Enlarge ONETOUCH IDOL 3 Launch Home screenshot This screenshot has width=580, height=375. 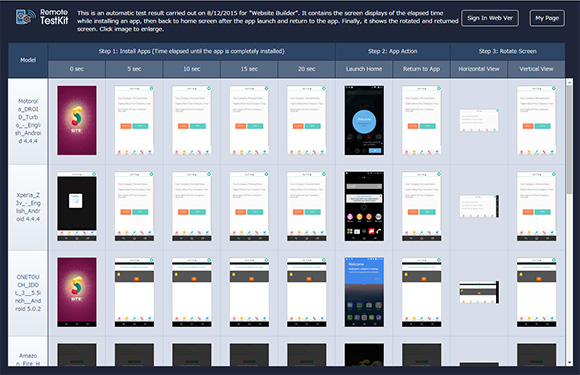364,292
